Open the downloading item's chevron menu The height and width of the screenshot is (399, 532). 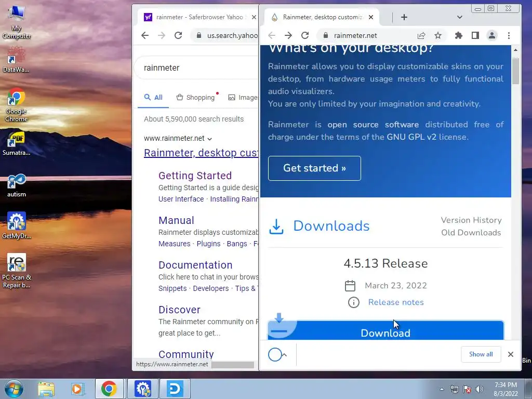[285, 355]
